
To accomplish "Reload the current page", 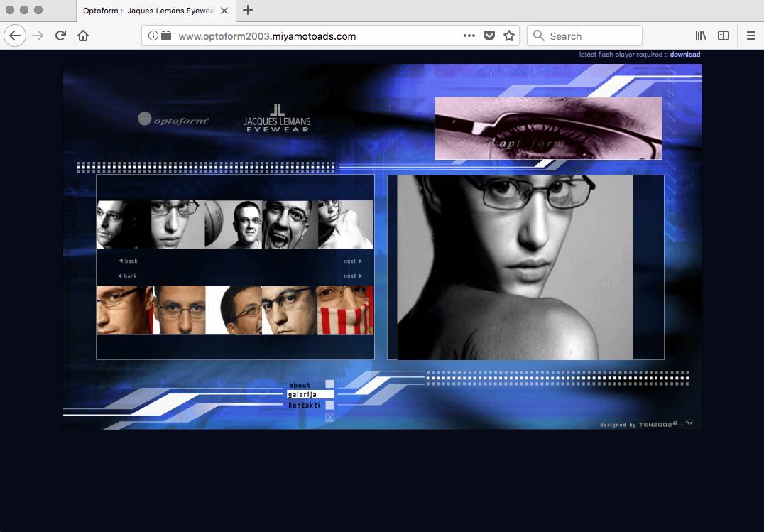I will (x=61, y=36).
